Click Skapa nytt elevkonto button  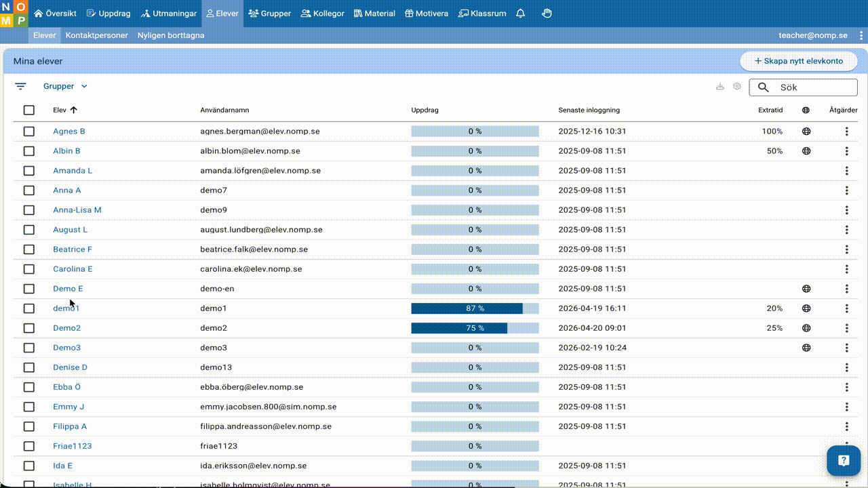point(798,61)
